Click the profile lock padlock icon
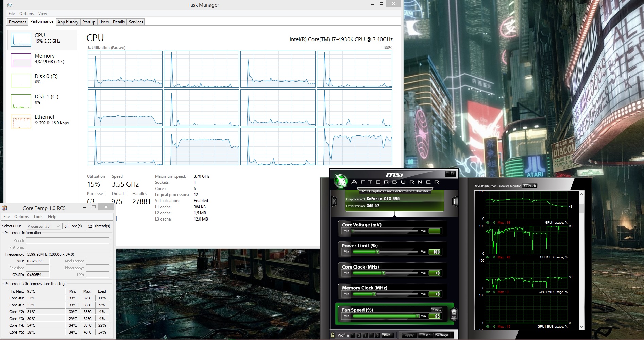 pos(333,335)
